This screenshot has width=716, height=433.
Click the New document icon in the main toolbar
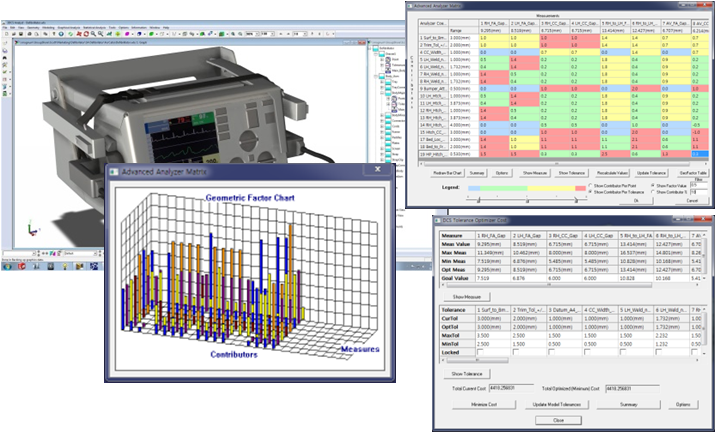(x=6, y=33)
